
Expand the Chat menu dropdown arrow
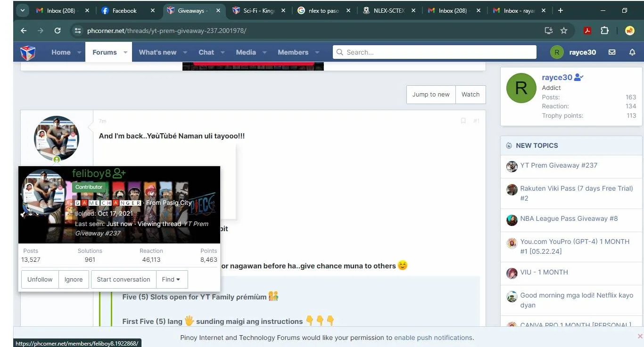[223, 52]
